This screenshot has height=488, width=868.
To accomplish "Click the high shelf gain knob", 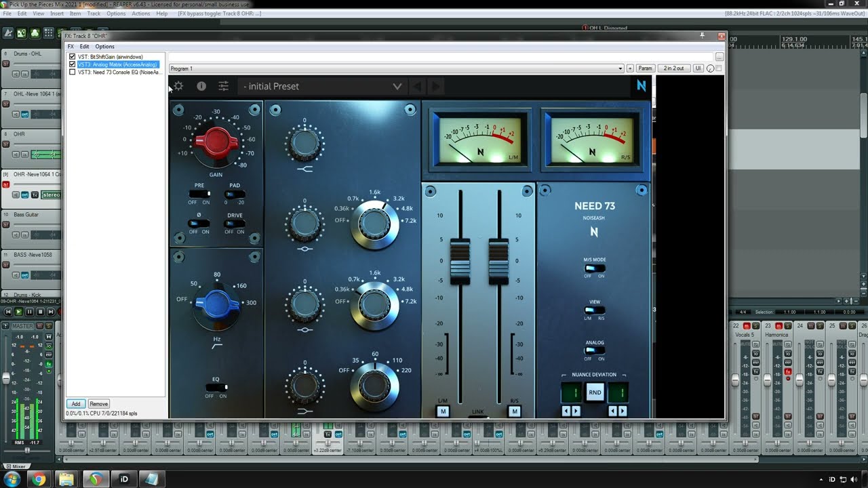I will [304, 144].
